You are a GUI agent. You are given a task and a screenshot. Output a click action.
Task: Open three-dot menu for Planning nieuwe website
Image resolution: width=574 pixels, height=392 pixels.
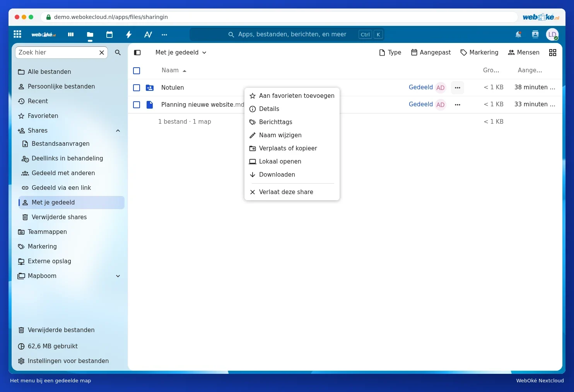tap(458, 105)
